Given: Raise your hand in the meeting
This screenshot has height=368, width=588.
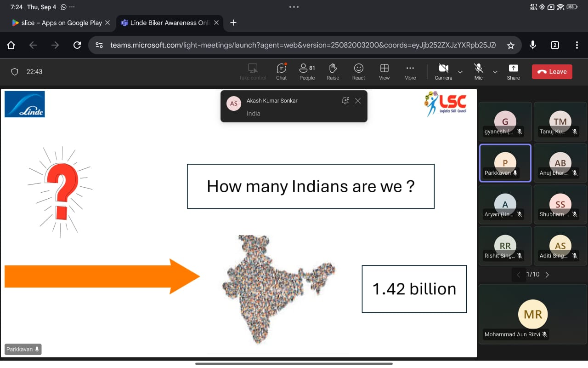Looking at the screenshot, I should (333, 72).
